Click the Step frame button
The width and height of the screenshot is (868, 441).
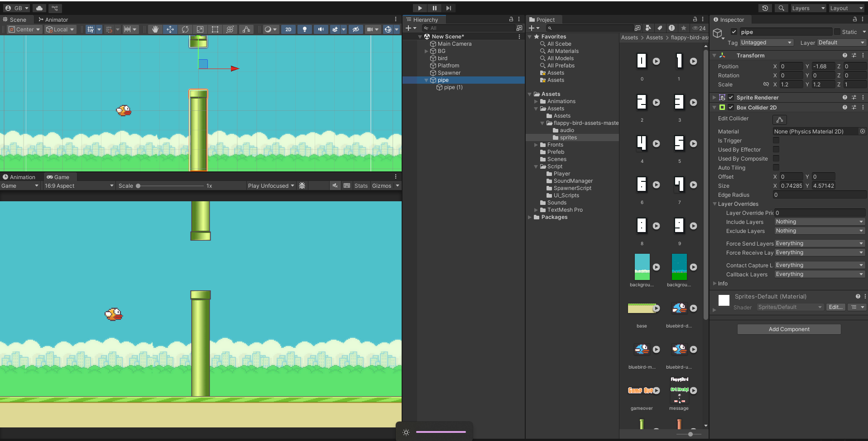click(449, 8)
